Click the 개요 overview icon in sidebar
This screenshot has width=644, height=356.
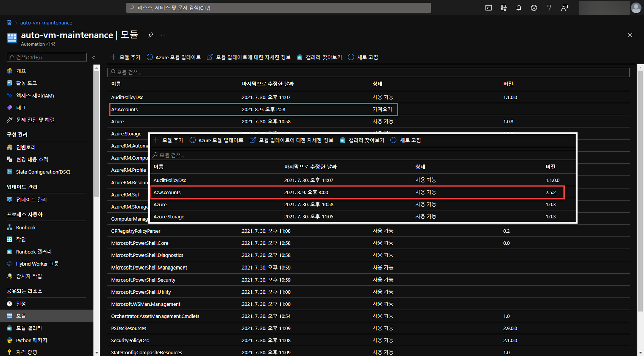pos(10,71)
